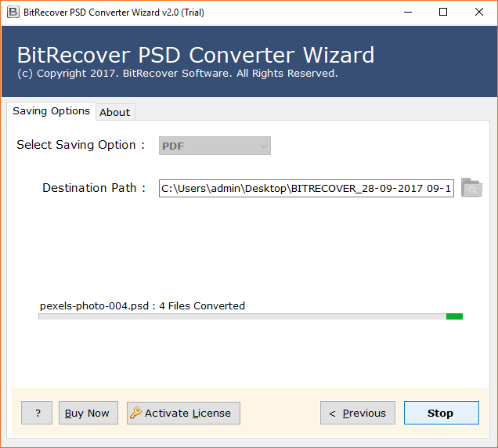This screenshot has width=498, height=448.
Task: Click the Activate License button
Action: tap(183, 413)
